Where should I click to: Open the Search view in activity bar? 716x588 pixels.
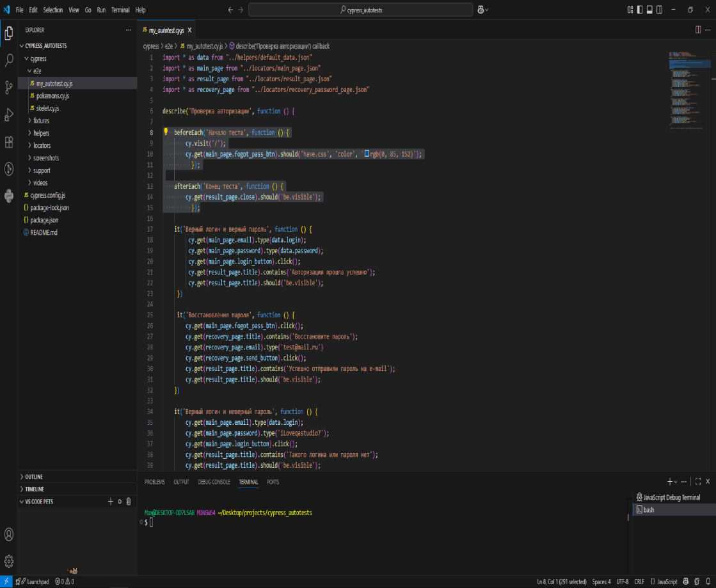pyautogui.click(x=9, y=60)
